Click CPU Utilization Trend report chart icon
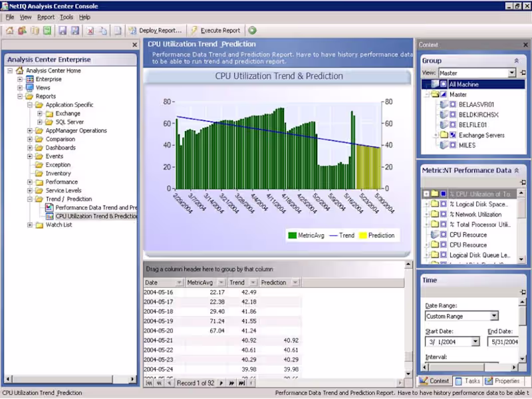This screenshot has height=399, width=532. click(x=49, y=216)
